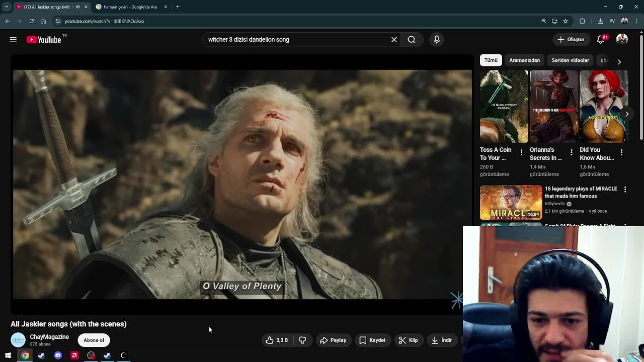
Task: Open Discord from the taskbar
Action: point(58,355)
